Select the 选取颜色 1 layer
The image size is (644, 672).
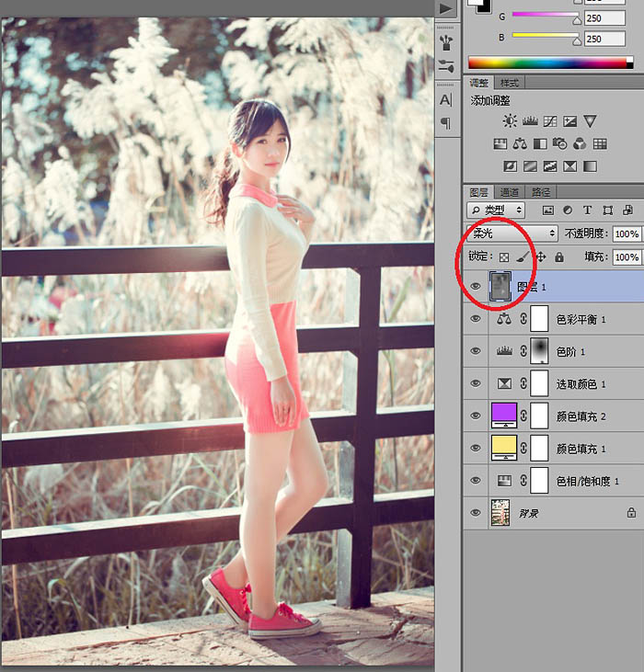[580, 384]
